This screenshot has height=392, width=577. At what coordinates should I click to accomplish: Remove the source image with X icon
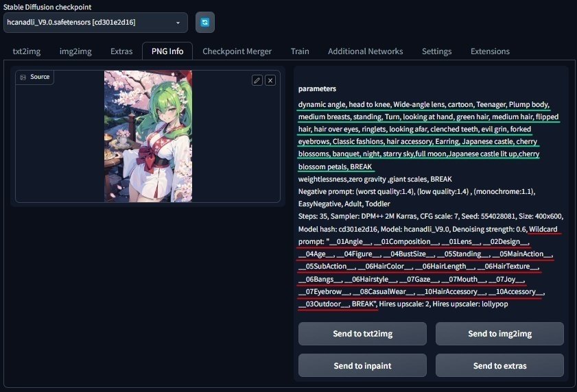point(270,80)
